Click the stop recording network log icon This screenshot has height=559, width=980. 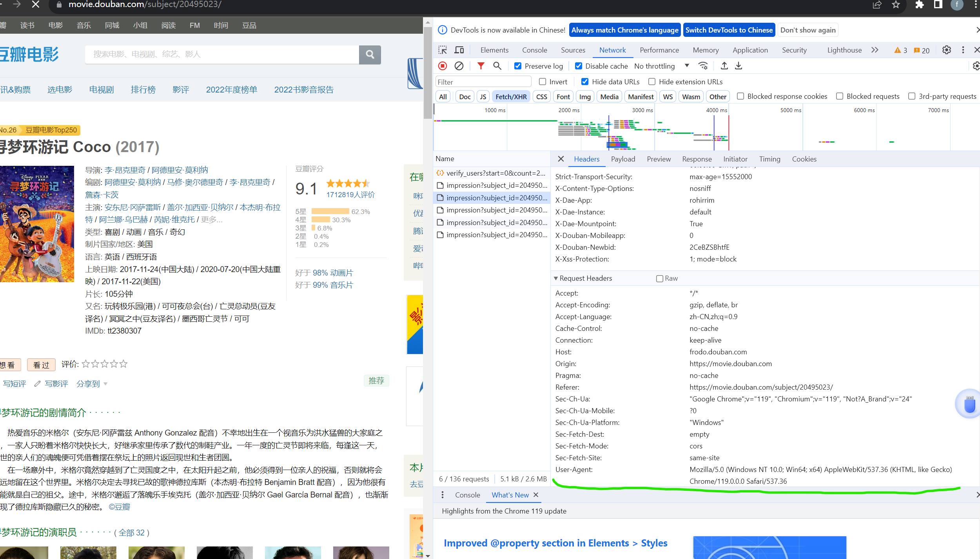443,66
